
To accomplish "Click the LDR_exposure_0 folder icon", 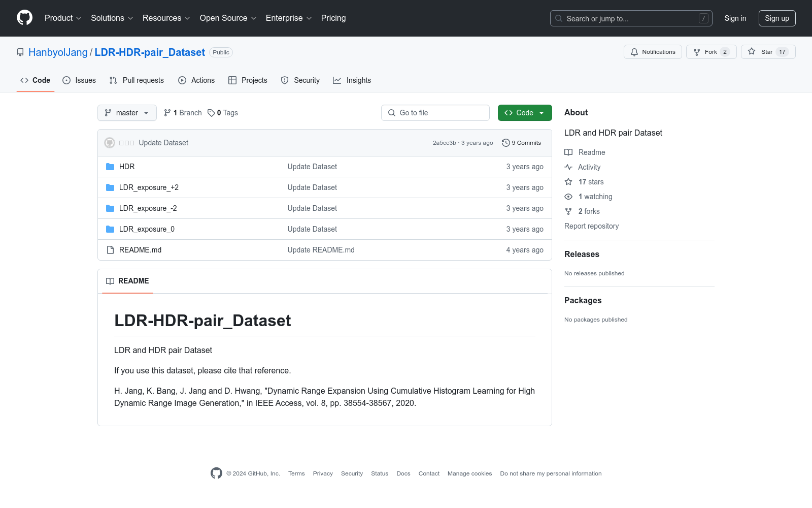I will pos(110,229).
